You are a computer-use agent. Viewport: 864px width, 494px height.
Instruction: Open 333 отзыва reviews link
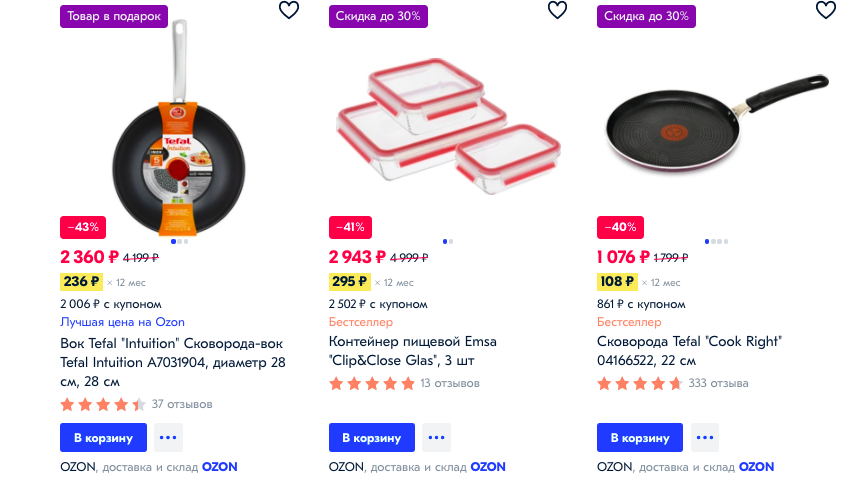pyautogui.click(x=718, y=383)
